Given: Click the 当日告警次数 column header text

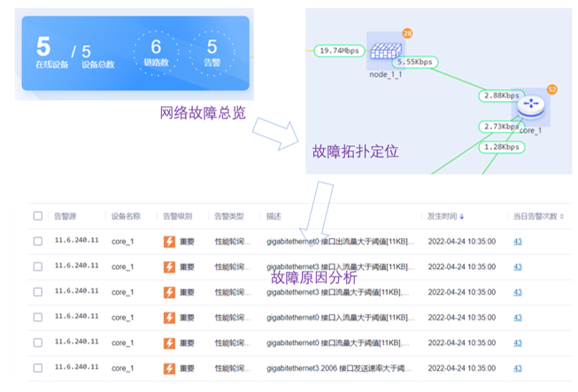Looking at the screenshot, I should 536,216.
